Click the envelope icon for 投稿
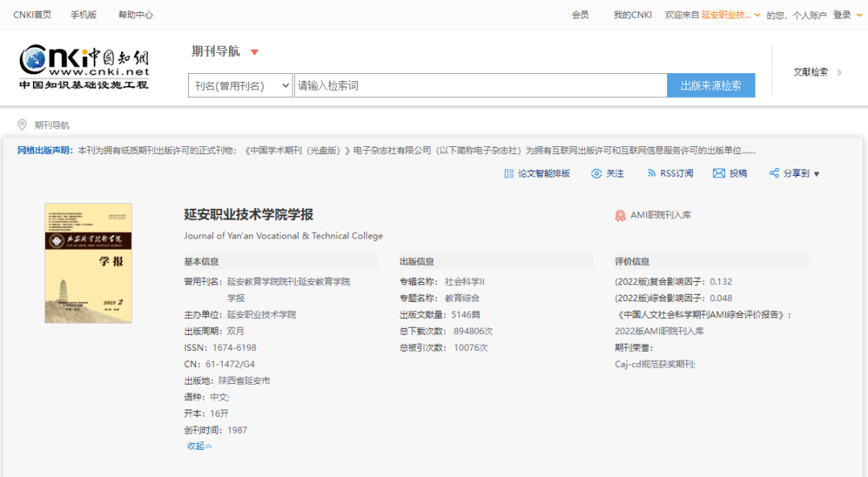868x477 pixels. (x=719, y=173)
